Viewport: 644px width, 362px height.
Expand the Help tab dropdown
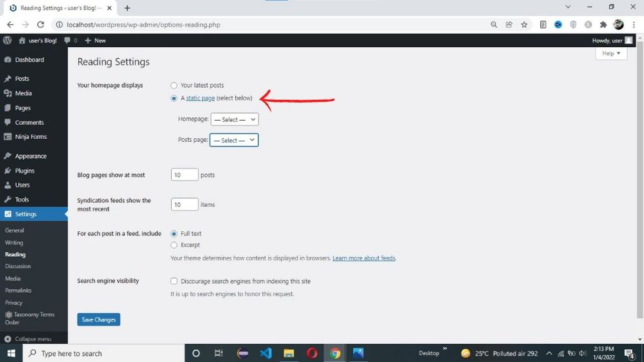611,53
